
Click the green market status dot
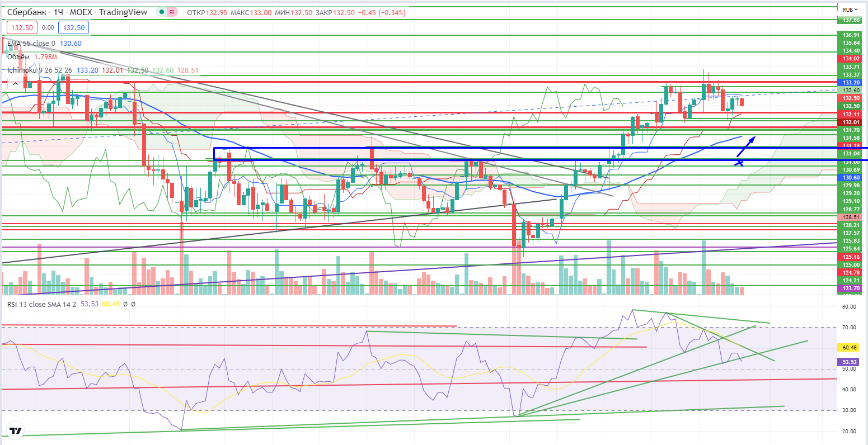click(161, 12)
